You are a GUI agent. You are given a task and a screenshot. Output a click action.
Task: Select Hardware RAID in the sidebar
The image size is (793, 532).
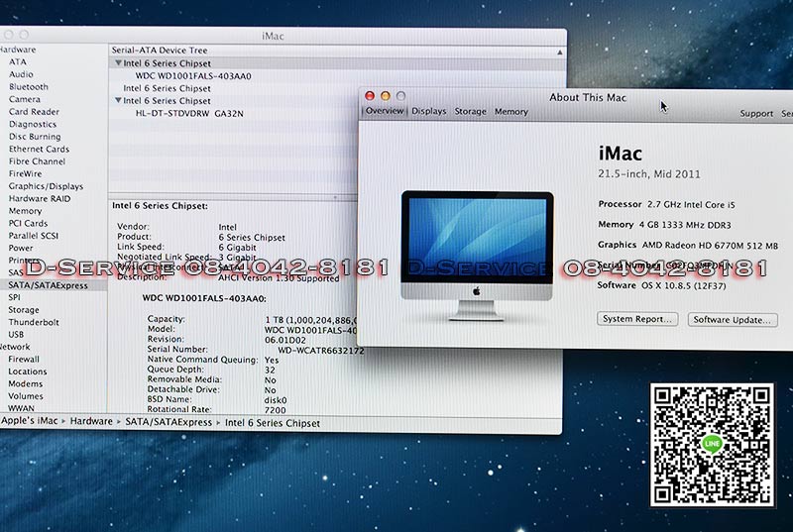pos(40,198)
